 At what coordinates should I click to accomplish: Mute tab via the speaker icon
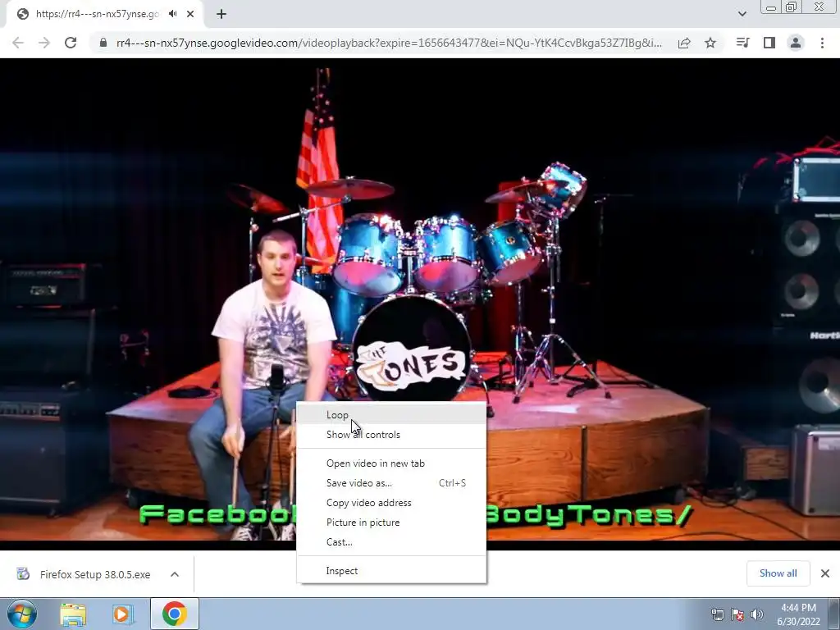point(172,14)
